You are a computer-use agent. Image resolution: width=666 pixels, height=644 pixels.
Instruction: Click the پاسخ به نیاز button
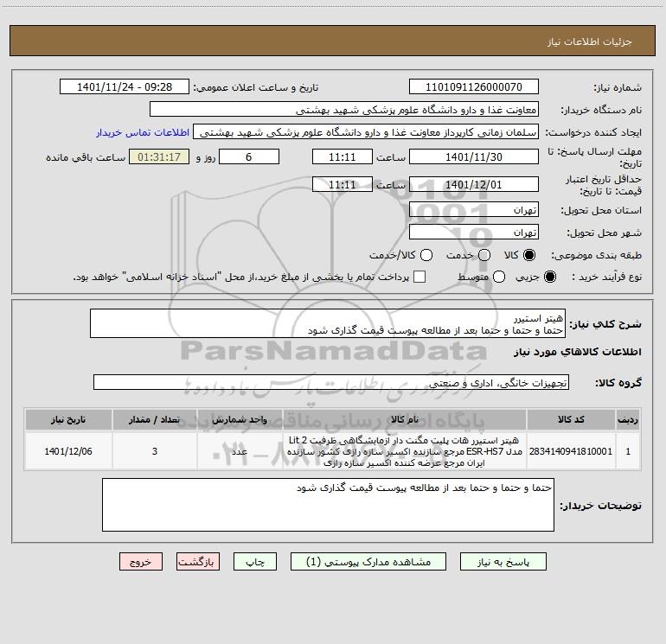tap(503, 562)
